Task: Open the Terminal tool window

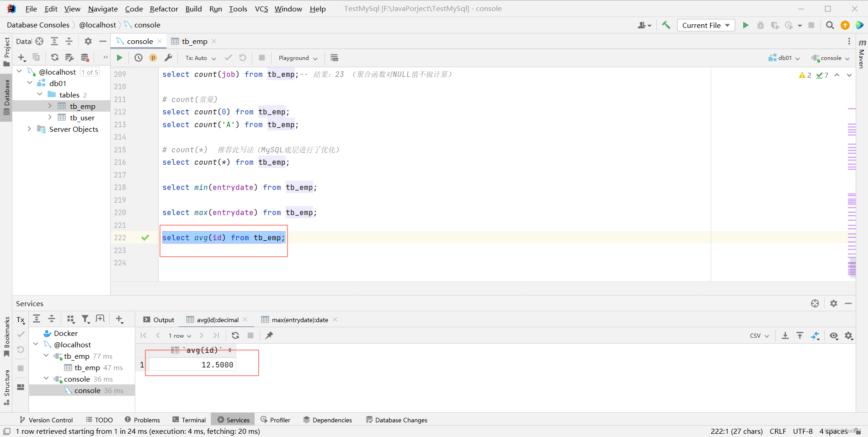Action: (189, 420)
